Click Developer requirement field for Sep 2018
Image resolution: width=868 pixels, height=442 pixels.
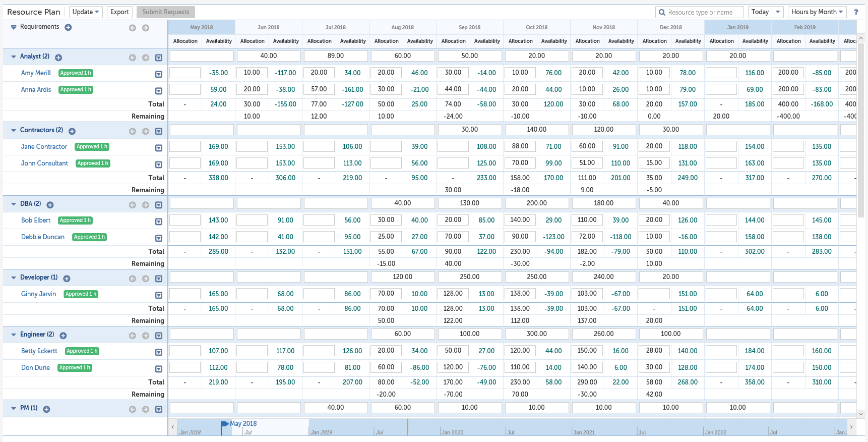pyautogui.click(x=470, y=277)
